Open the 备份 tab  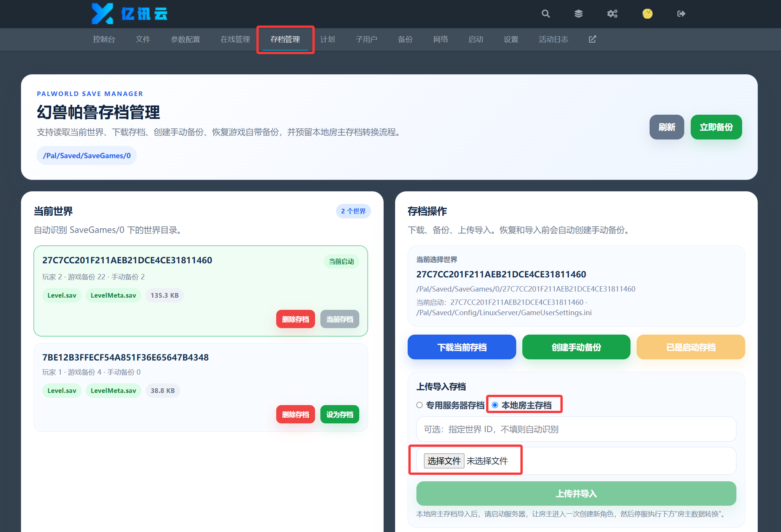[x=405, y=39]
